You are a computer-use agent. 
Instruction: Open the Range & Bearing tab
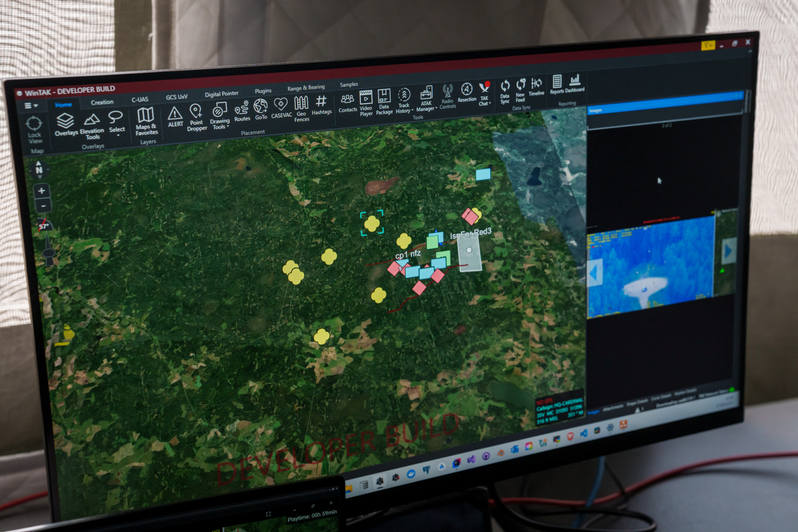point(306,88)
